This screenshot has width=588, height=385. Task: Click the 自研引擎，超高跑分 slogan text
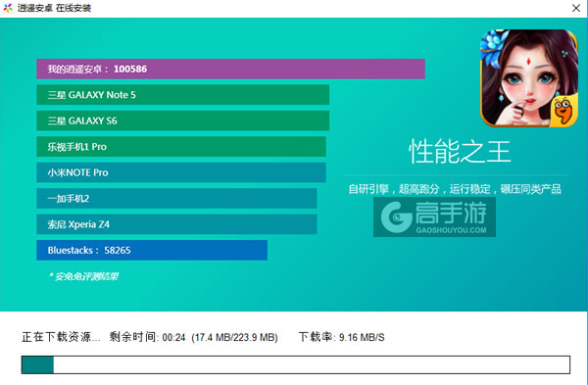coord(455,189)
